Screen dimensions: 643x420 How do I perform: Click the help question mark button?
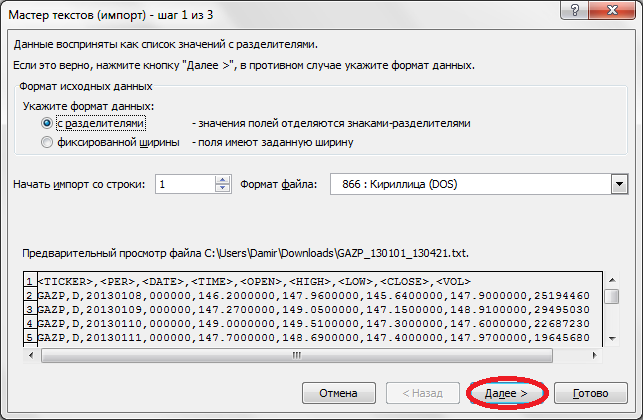[x=575, y=11]
